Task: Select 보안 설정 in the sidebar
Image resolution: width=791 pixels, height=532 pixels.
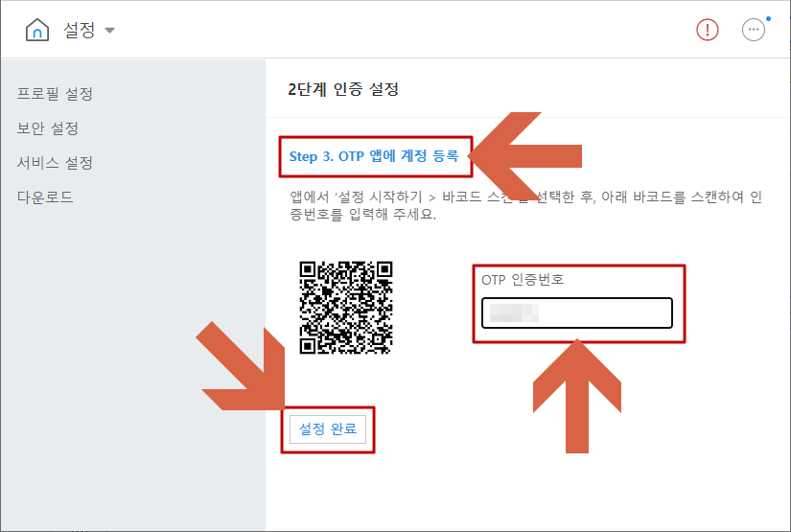Action: point(47,128)
